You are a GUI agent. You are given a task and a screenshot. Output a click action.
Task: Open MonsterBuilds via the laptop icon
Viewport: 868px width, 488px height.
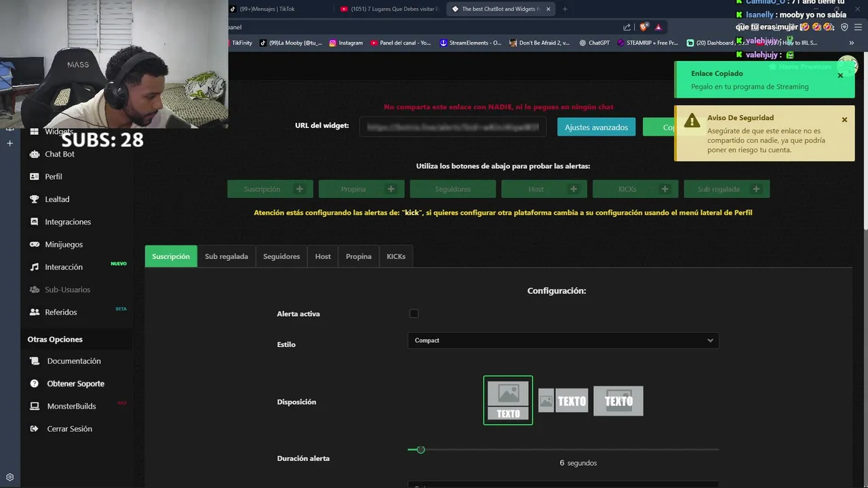click(x=35, y=406)
